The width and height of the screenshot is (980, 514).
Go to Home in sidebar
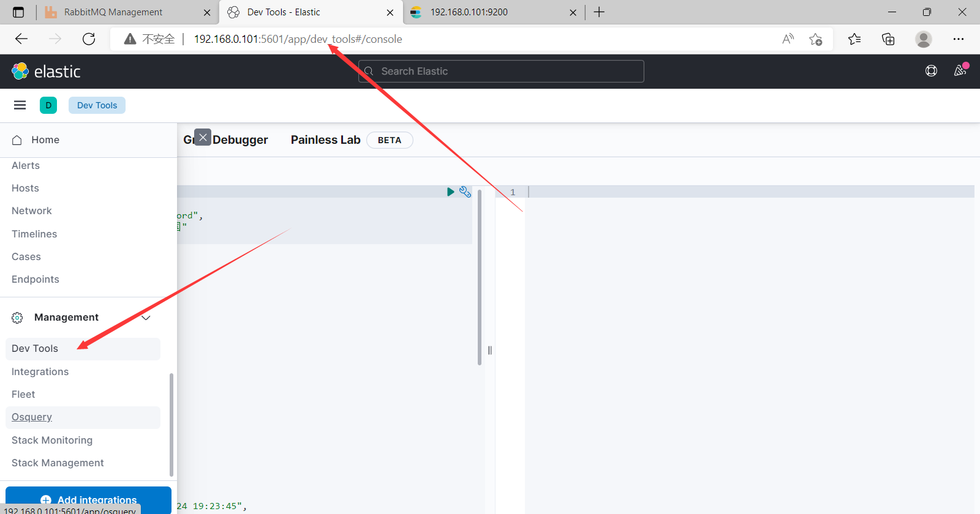[45, 140]
